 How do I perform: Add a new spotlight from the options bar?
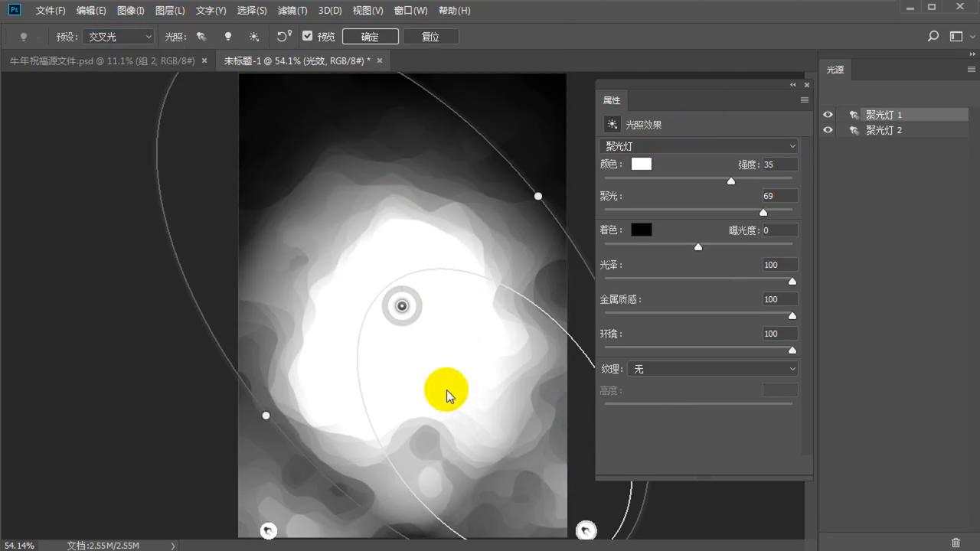(x=201, y=37)
